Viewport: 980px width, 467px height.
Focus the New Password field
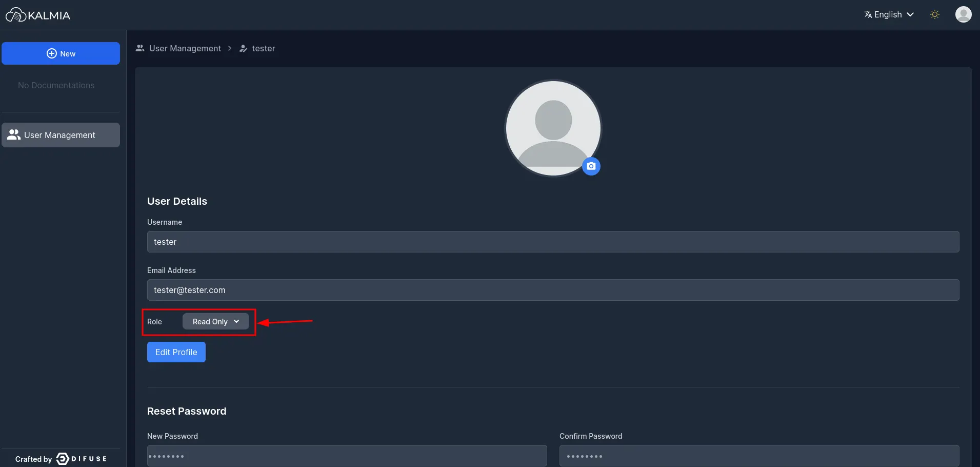347,456
